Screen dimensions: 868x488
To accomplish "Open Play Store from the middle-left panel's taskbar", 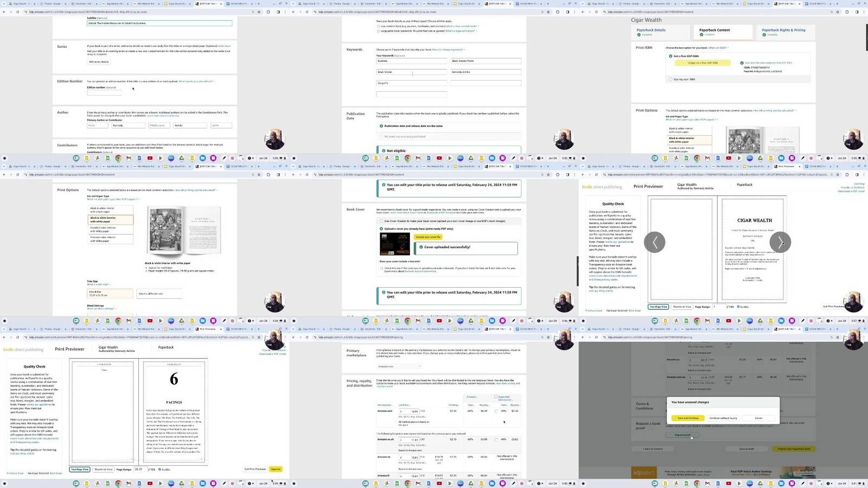I will [x=161, y=321].
